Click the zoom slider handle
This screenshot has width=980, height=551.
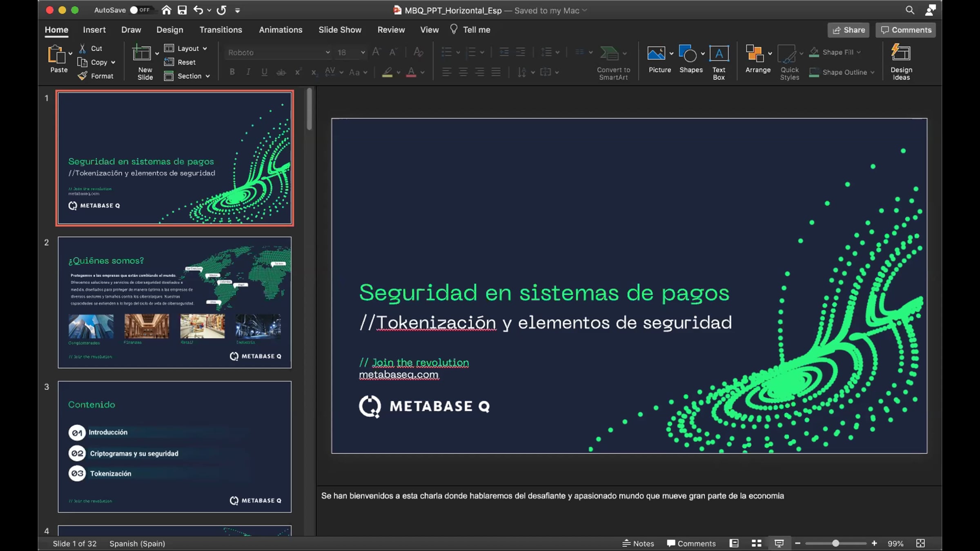835,543
